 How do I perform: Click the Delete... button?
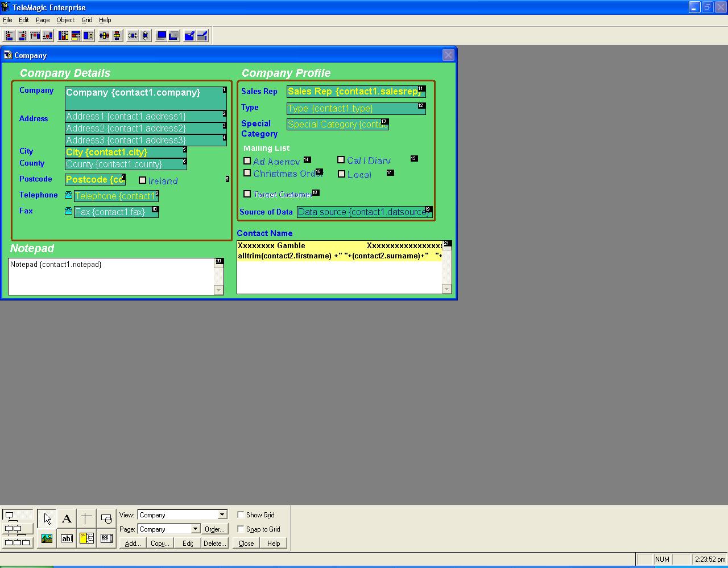click(215, 544)
